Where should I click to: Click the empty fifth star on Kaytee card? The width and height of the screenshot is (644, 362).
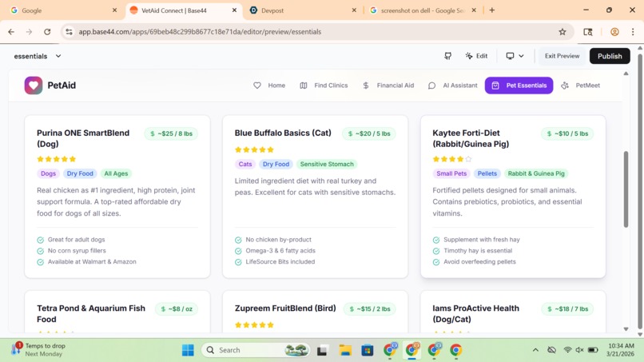tap(468, 159)
